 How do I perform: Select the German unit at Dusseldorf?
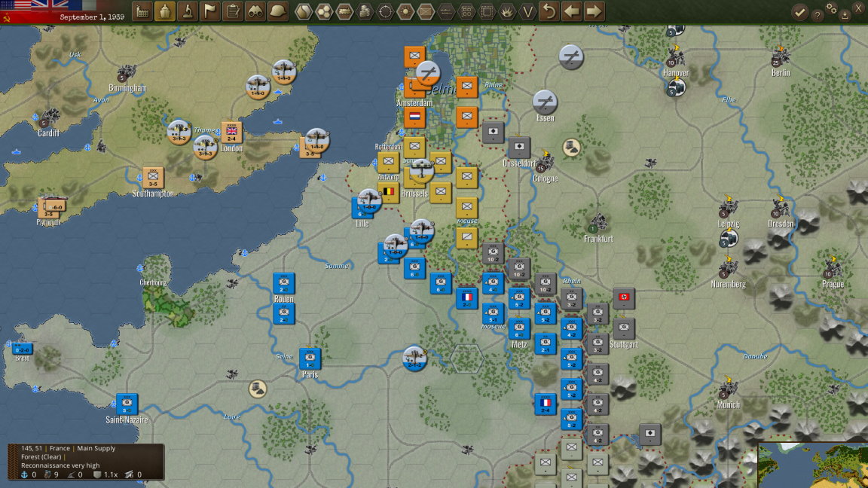click(518, 147)
